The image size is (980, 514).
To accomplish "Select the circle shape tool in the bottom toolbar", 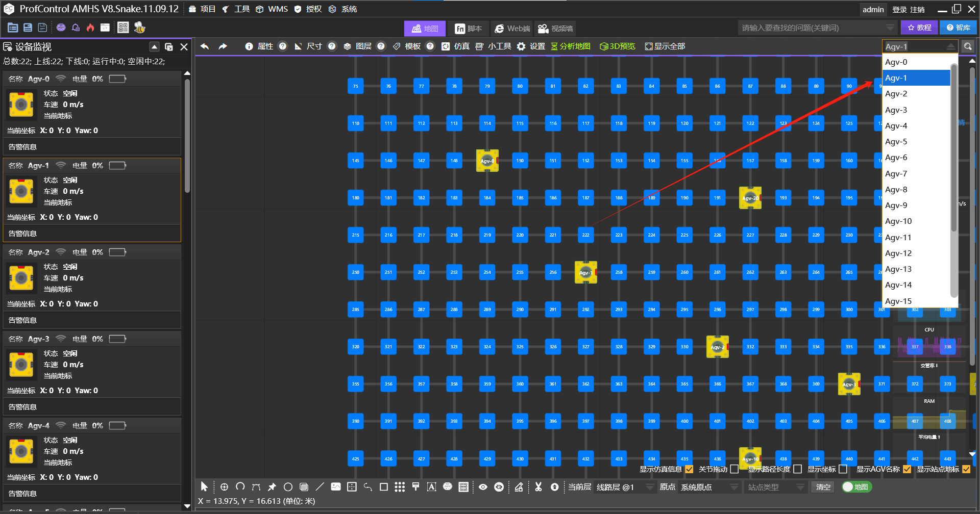I will (288, 487).
